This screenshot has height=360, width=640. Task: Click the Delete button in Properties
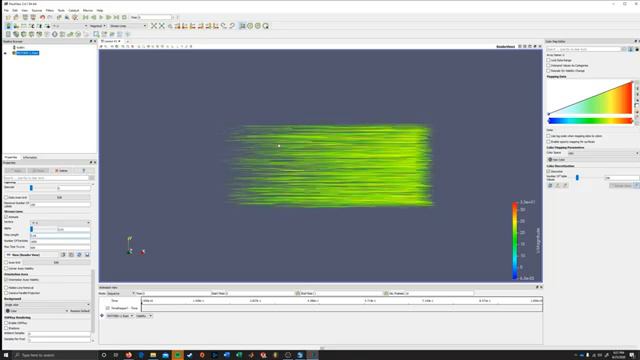coord(62,171)
